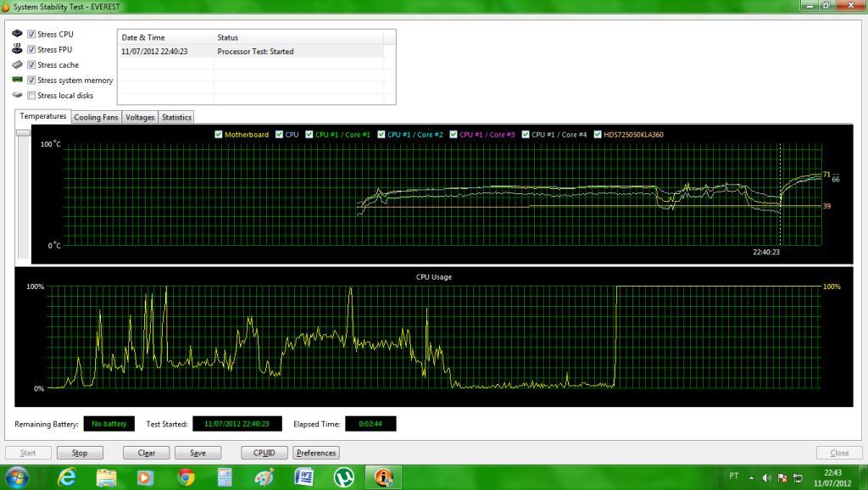This screenshot has height=490, width=868.
Task: Click the temperature graph scale slider
Action: tap(23, 133)
